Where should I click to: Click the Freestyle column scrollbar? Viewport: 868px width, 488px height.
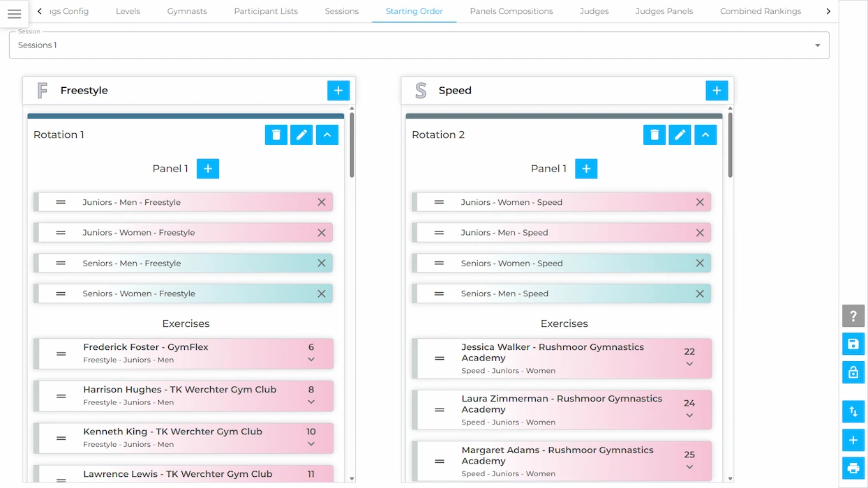352,146
